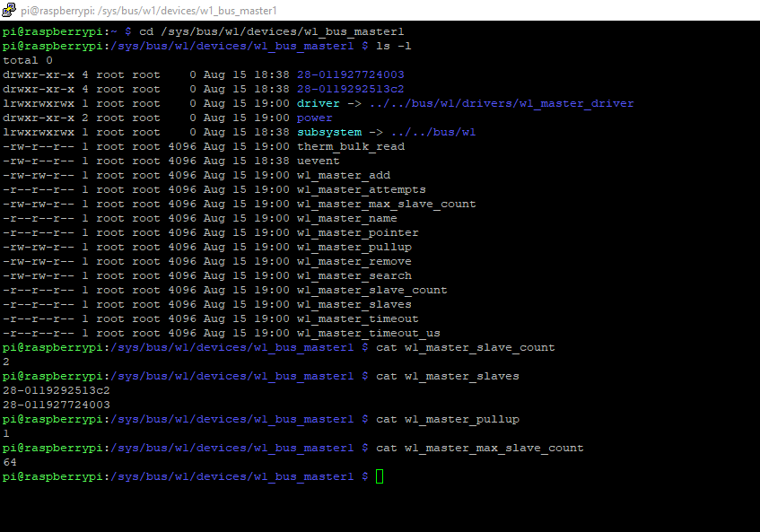
Task: Click the 28-0119292513c2 line in the cat w1_master_slaves output
Action: tap(57, 390)
